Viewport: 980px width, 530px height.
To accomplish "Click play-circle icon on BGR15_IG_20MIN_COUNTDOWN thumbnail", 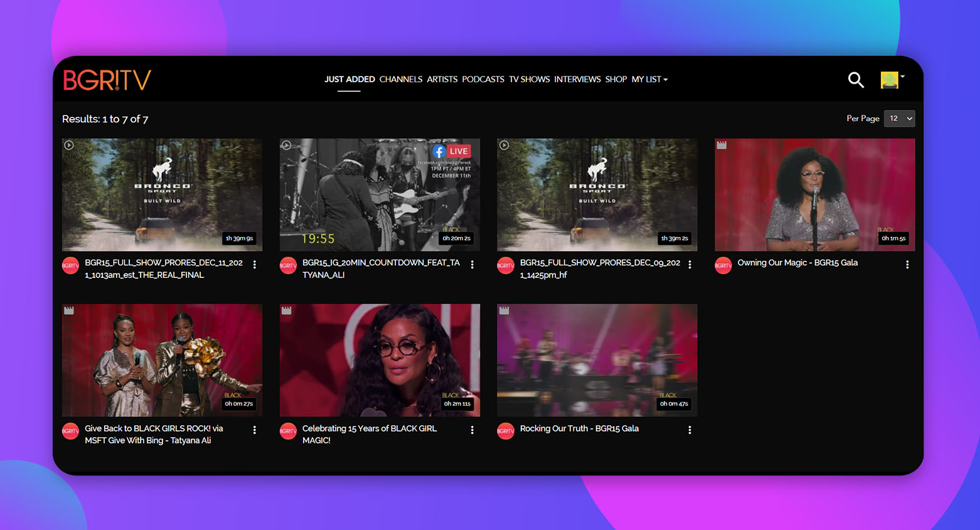I will 286,145.
